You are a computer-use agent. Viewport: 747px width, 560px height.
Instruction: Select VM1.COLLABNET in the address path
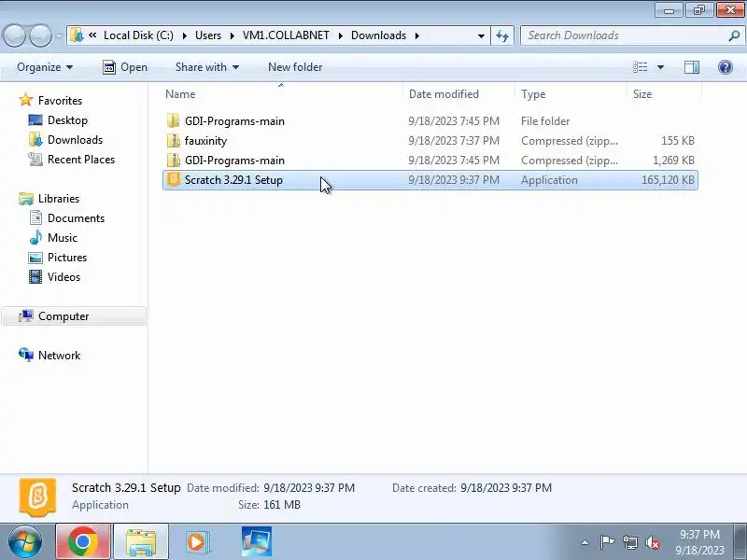pos(286,35)
